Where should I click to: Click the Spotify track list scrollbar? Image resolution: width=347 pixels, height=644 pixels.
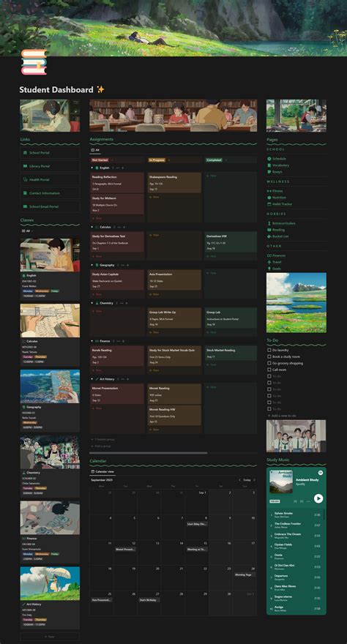click(x=324, y=514)
